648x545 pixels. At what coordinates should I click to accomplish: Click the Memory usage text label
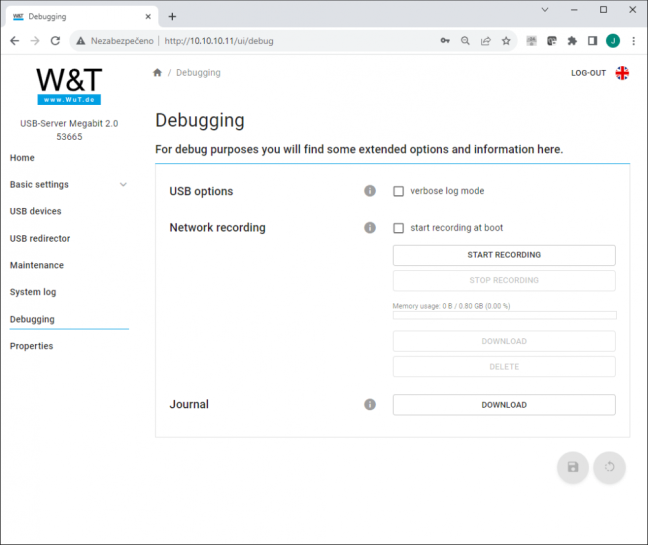click(x=451, y=306)
